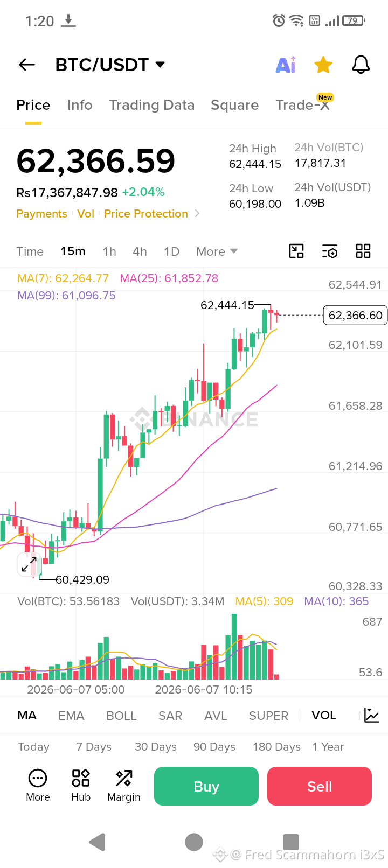Tap the volume MA(5): 309 label
This screenshot has width=388, height=868.
point(264,601)
